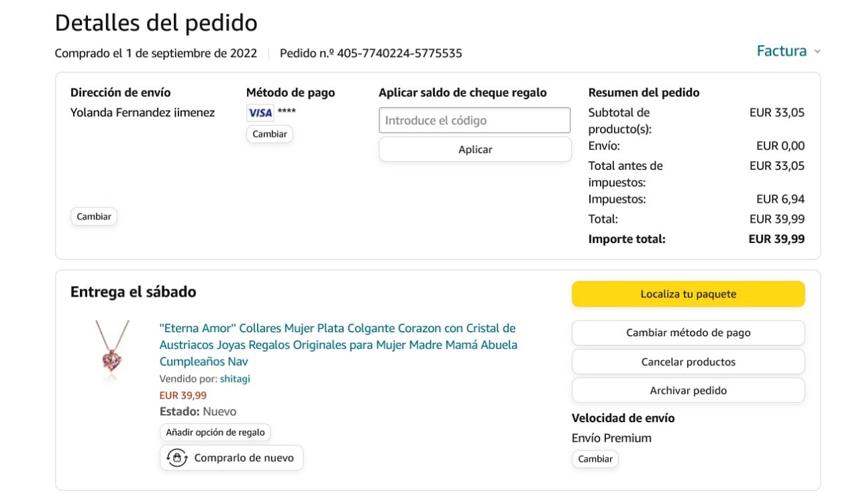Click the bold Importe total amount
The height and width of the screenshot is (504, 859).
click(x=776, y=239)
